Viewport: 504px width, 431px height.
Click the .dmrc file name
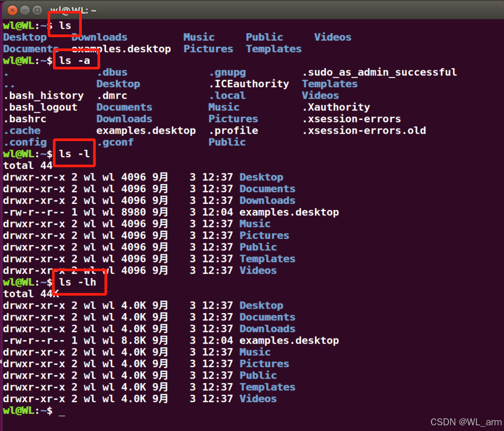click(x=112, y=96)
